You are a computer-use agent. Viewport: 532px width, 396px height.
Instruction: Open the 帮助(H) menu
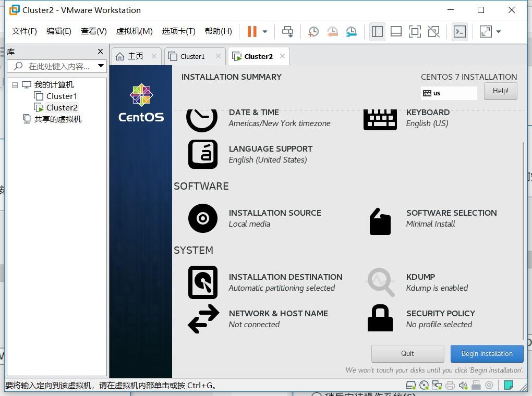[x=219, y=31]
